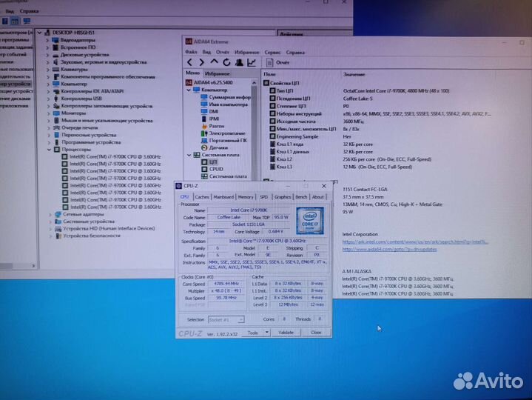Viewport: 532px width, 400px height.
Task: Select Электропитание item in AIDA64 tree
Action: point(223,133)
